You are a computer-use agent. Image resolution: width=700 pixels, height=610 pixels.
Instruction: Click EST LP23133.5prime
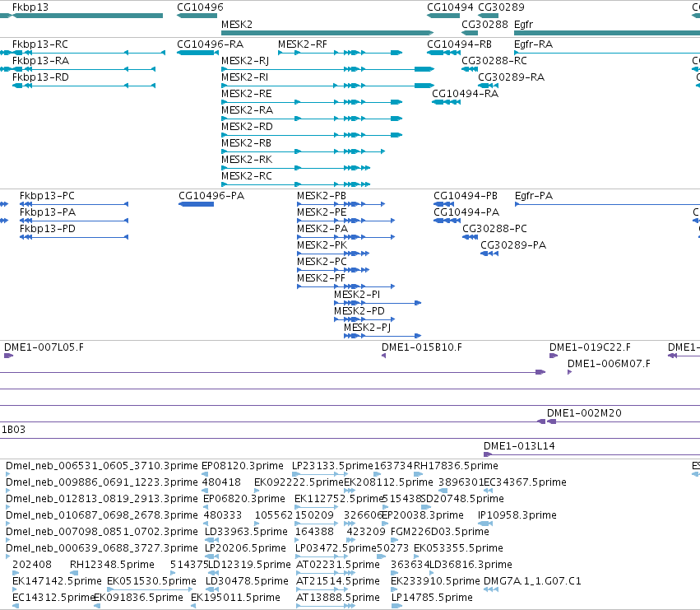pos(332,466)
